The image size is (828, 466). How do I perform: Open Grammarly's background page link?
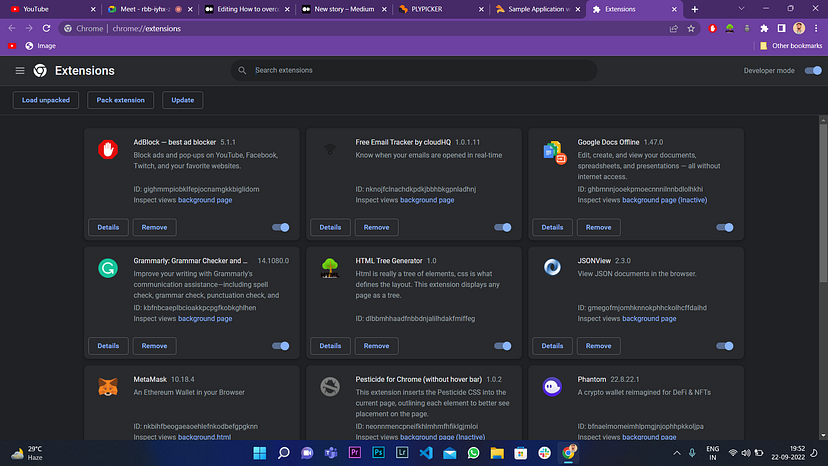coord(205,319)
